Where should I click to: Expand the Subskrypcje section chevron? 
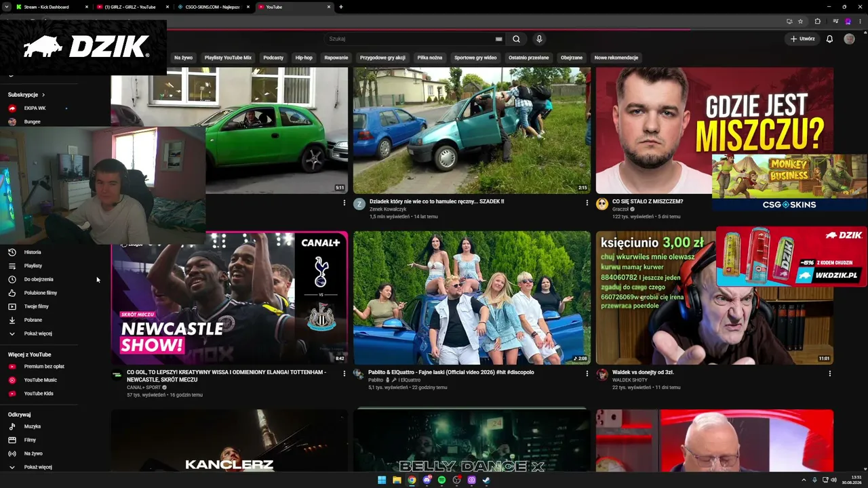click(43, 95)
